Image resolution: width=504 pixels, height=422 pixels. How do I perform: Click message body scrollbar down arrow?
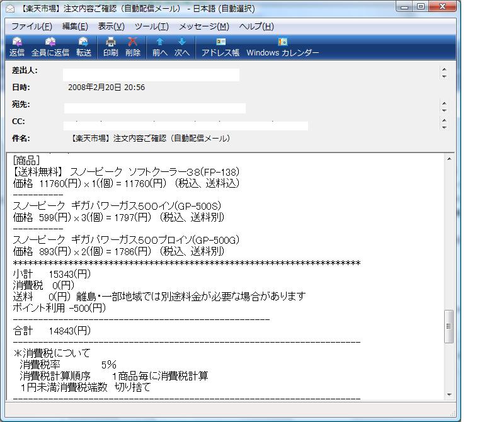(x=449, y=395)
